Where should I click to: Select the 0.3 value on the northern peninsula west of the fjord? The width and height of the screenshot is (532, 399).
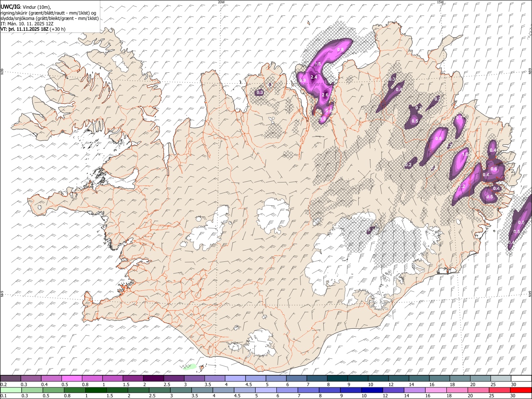260,92
